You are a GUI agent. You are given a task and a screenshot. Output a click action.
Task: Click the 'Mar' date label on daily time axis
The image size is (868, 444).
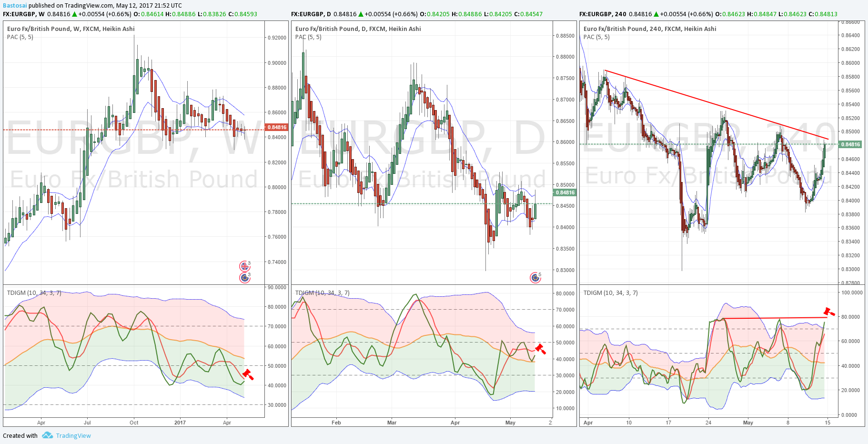392,423
